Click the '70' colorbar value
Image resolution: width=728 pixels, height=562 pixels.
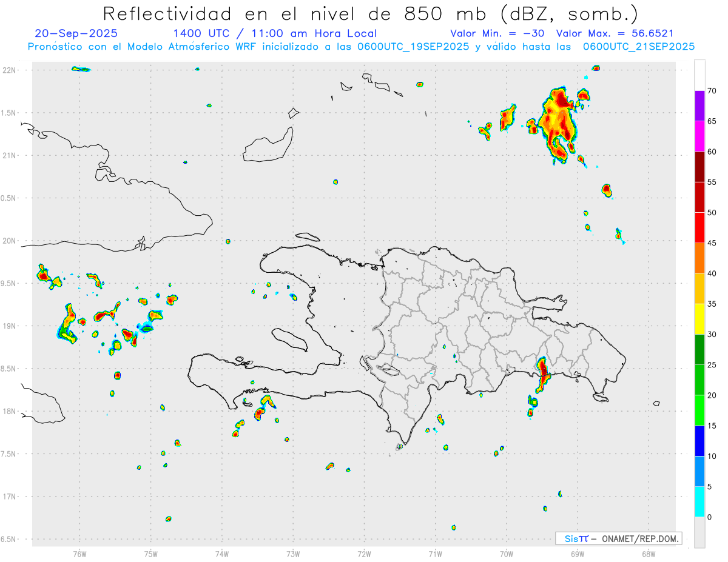[x=712, y=91]
